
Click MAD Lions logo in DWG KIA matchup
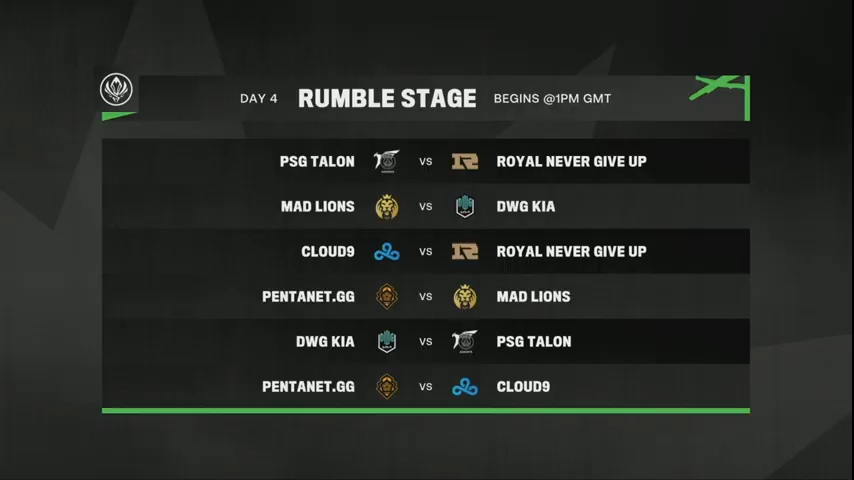pos(386,206)
